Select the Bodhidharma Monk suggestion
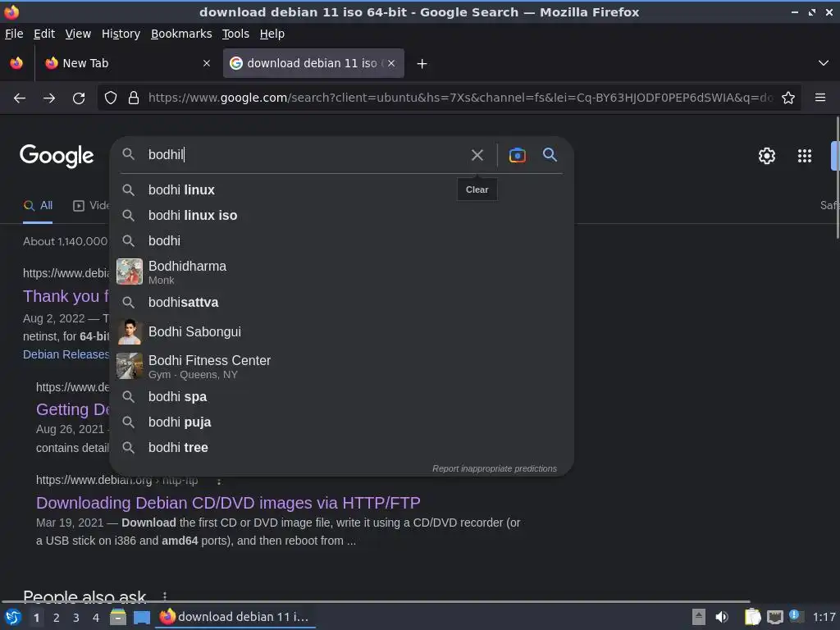This screenshot has height=630, width=840. point(341,272)
